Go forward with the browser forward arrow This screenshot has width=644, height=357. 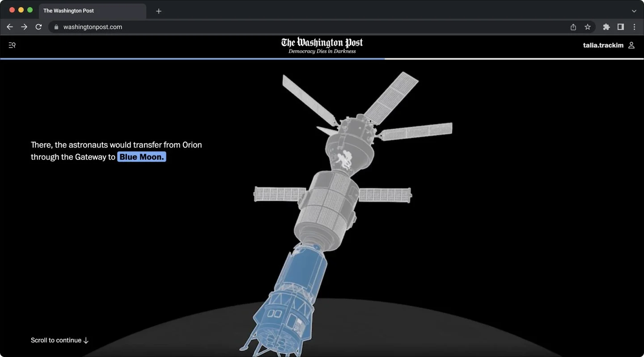click(24, 27)
